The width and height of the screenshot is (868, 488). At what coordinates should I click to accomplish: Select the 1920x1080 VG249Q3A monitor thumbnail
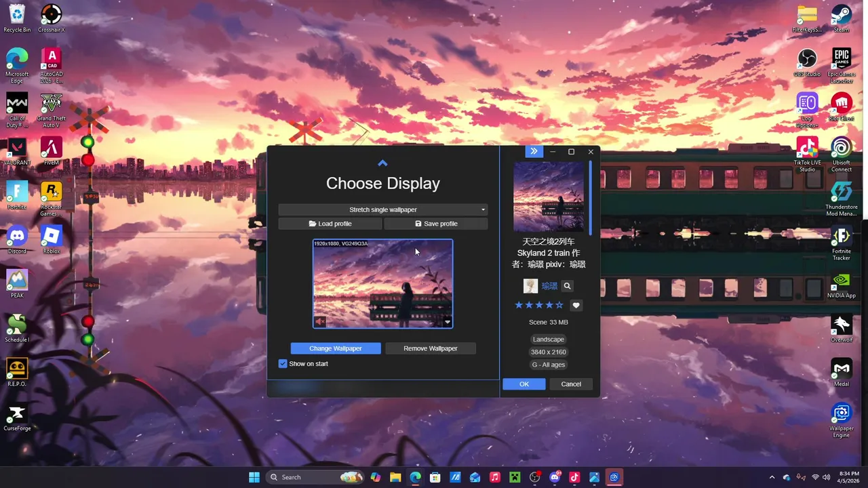[x=382, y=283]
